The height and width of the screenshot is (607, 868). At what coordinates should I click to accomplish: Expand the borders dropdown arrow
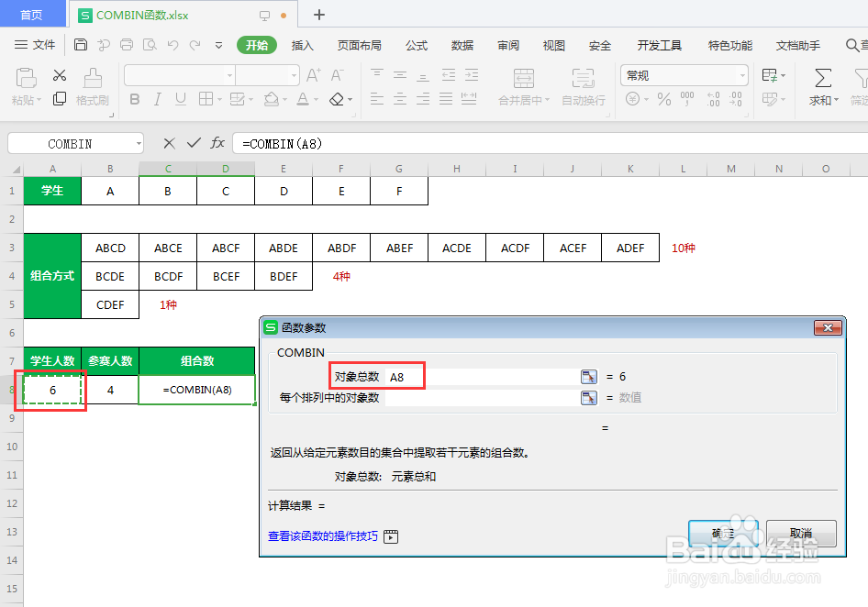(220, 100)
